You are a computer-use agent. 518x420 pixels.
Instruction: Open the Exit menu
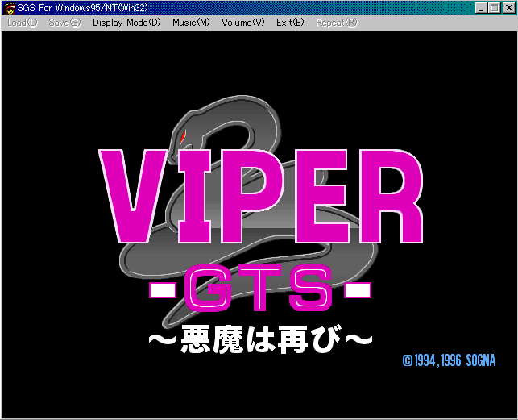point(290,23)
